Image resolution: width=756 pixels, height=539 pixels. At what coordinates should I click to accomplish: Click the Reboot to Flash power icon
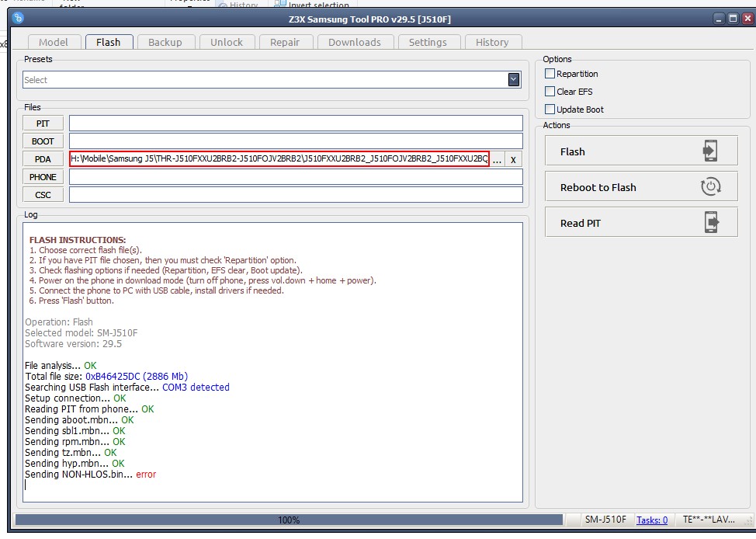coord(710,186)
